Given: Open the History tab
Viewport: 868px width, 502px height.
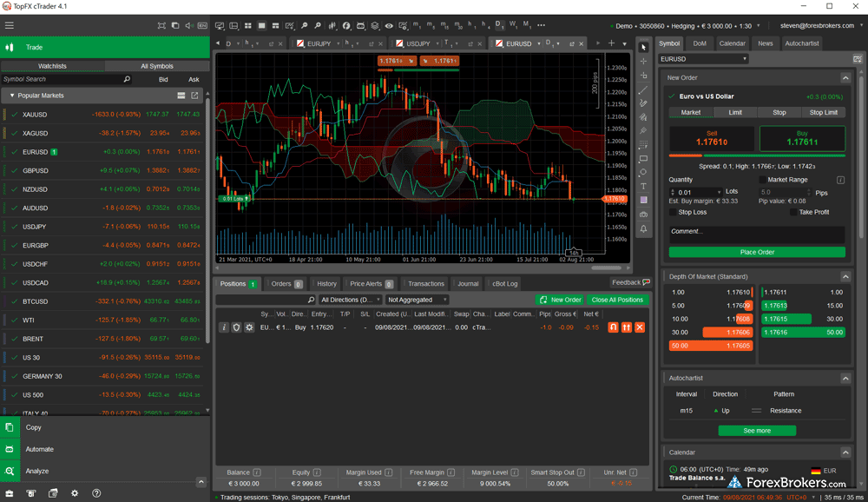Looking at the screenshot, I should 326,284.
